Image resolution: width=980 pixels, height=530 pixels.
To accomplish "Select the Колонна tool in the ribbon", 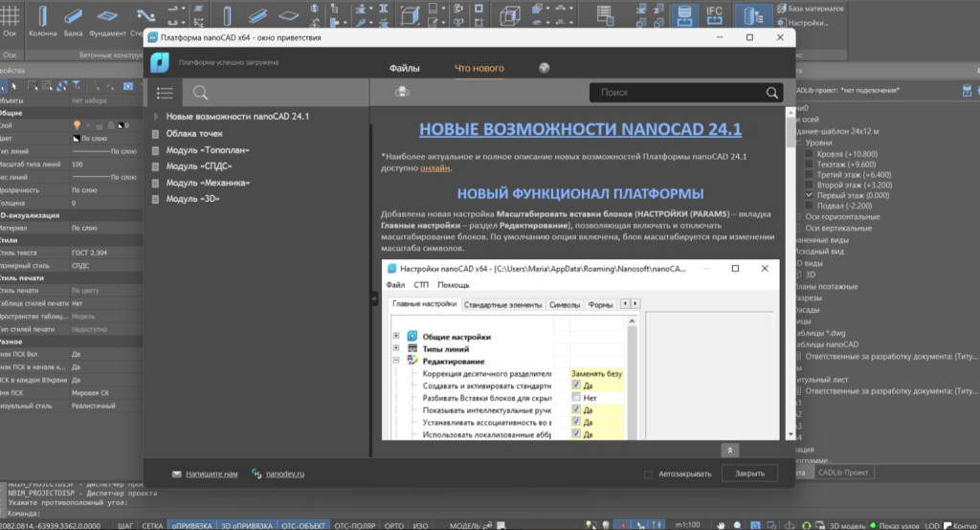I will click(x=43, y=21).
